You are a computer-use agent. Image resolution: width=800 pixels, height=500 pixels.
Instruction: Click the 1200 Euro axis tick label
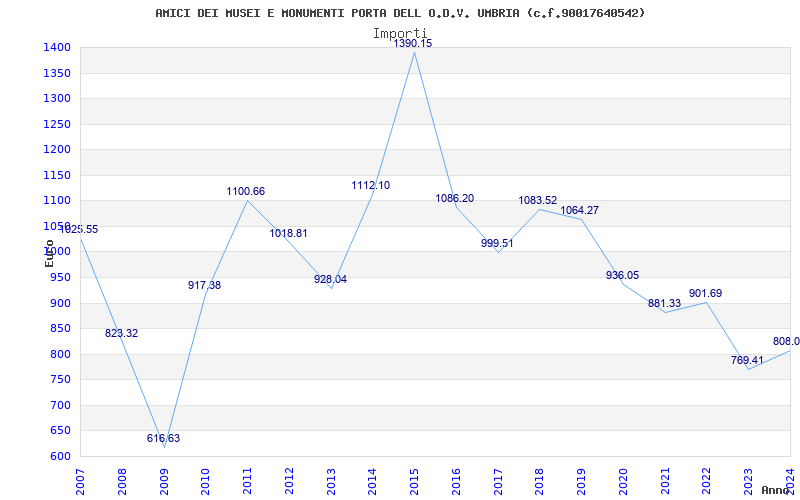[57, 149]
